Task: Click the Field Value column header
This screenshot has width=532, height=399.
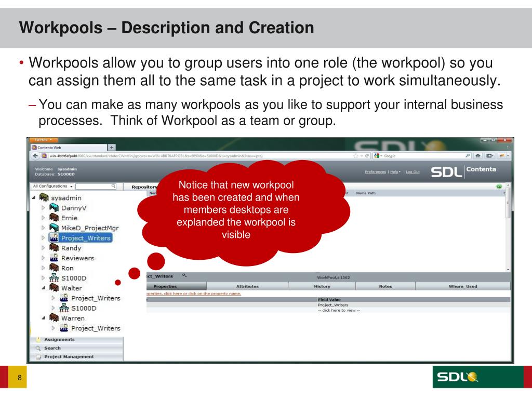Action: [329, 300]
